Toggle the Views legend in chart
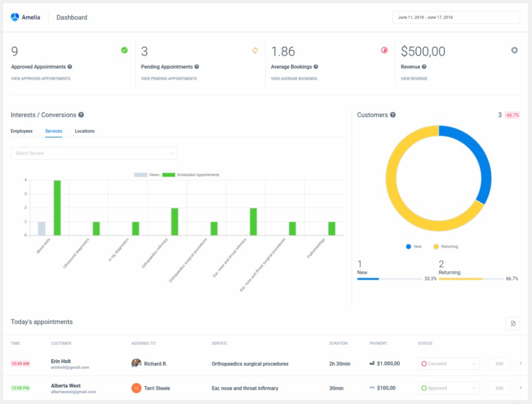Image resolution: width=532 pixels, height=404 pixels. [147, 175]
